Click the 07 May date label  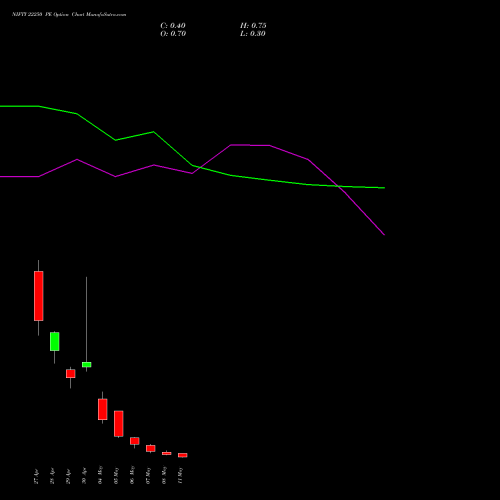148,475
